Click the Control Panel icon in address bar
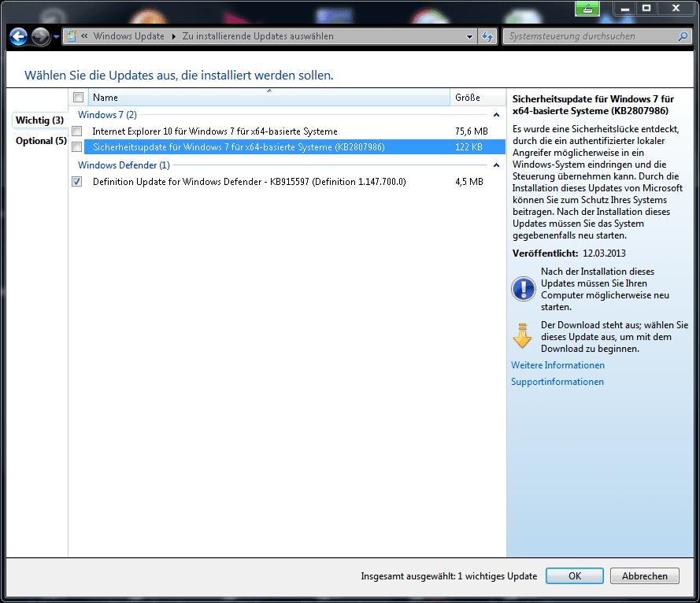This screenshot has width=700, height=603. pyautogui.click(x=71, y=35)
